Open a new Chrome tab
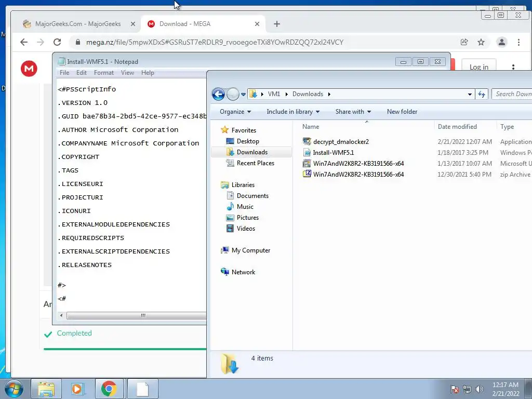532x399 pixels. tap(277, 24)
